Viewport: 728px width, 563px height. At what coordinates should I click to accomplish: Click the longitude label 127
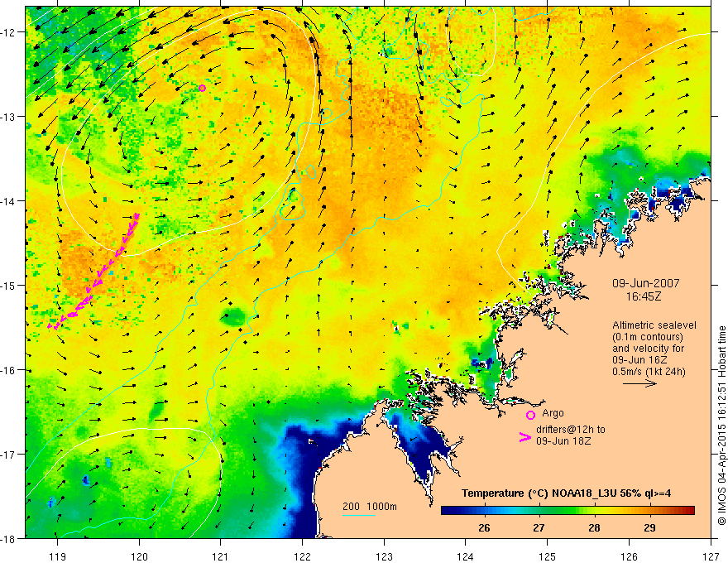(x=711, y=556)
